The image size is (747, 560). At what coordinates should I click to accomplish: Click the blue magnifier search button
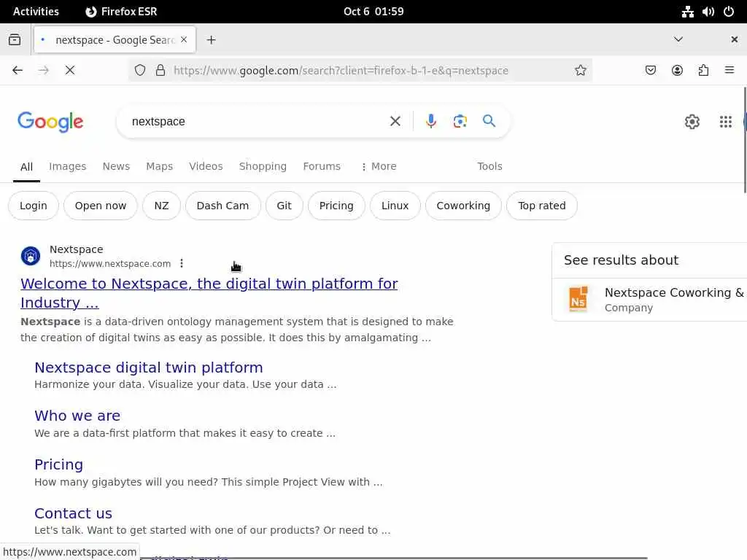tap(489, 121)
